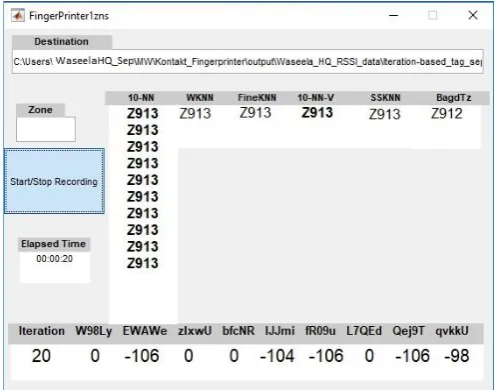Click the 0 value under W98Ly
Screen dimensions: 499x390
(x=95, y=356)
